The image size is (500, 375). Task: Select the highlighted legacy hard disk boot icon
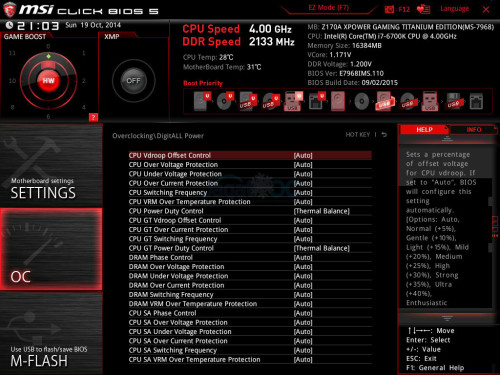pyautogui.click(x=338, y=101)
